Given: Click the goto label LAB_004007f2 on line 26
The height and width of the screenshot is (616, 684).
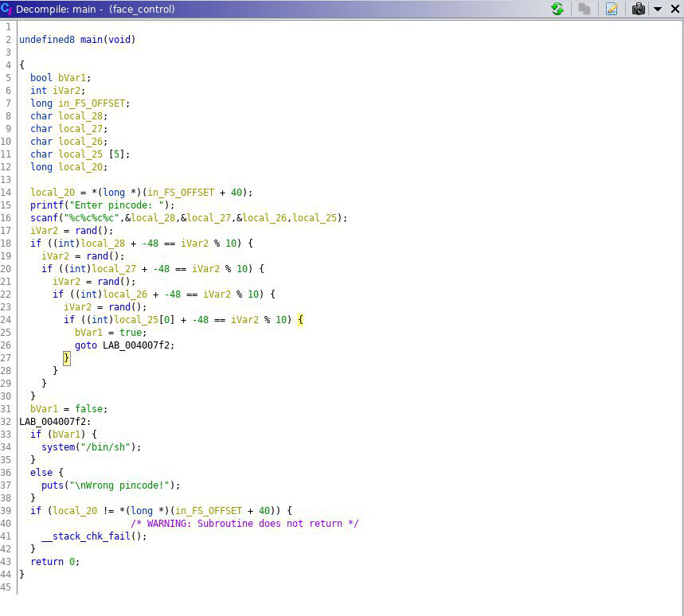Looking at the screenshot, I should (x=138, y=345).
